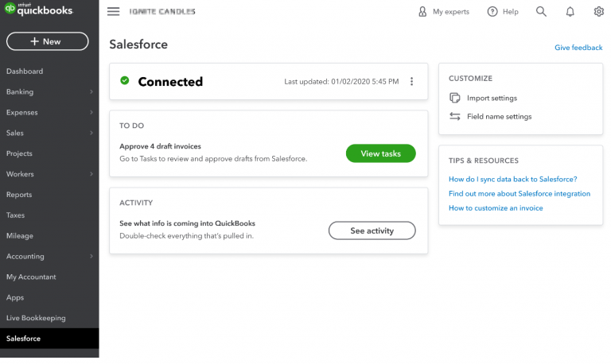Open the settings gear icon

point(599,12)
